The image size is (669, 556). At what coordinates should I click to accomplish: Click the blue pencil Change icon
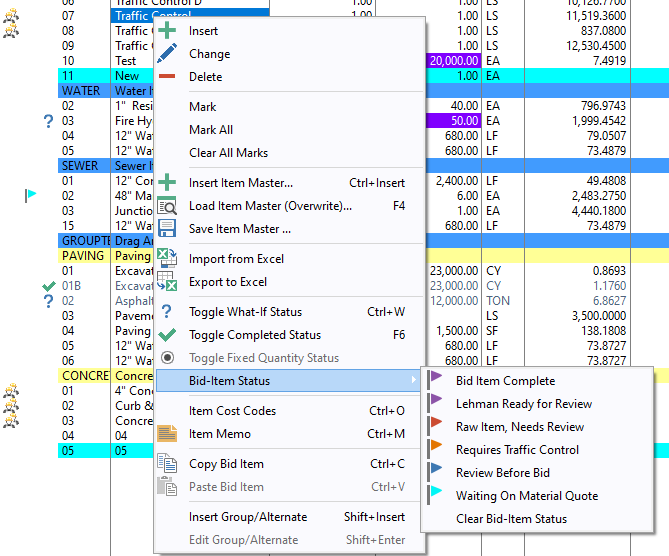[168, 54]
